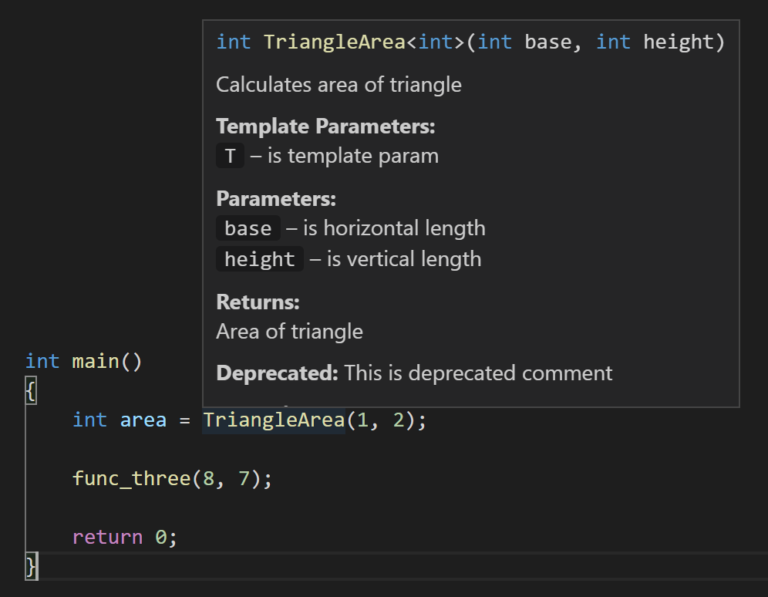Click the Parameters heading in tooltip

click(x=276, y=199)
